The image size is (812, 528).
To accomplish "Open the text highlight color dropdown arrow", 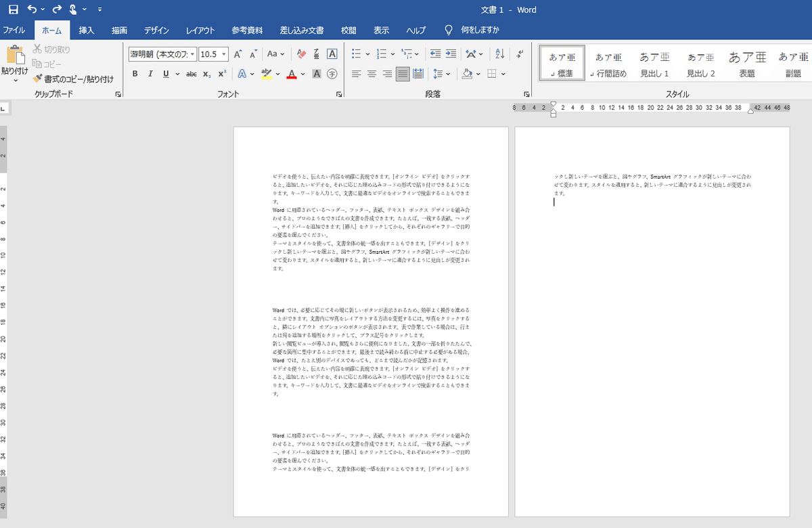I will [x=277, y=72].
